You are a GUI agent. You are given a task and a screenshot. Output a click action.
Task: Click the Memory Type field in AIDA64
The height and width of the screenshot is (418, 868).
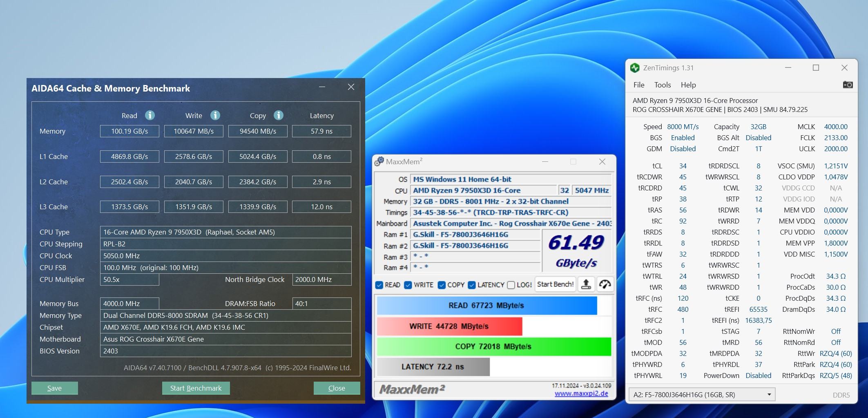(x=225, y=315)
